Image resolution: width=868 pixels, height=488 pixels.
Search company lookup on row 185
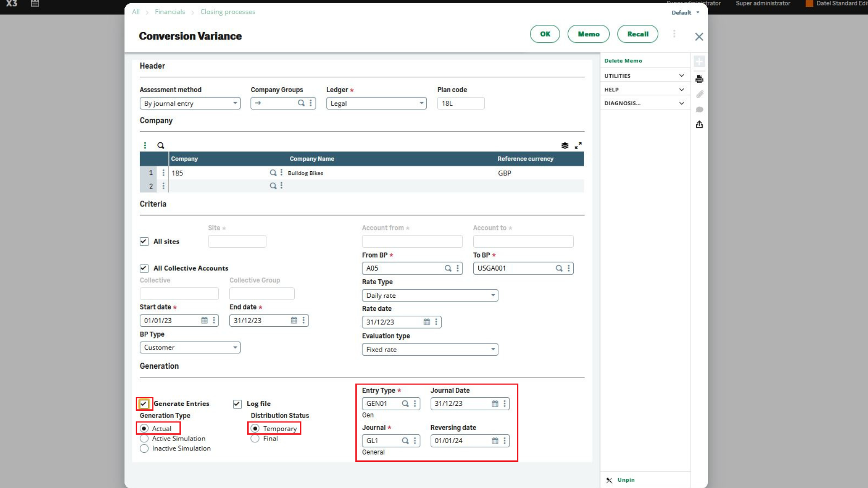pyautogui.click(x=273, y=173)
